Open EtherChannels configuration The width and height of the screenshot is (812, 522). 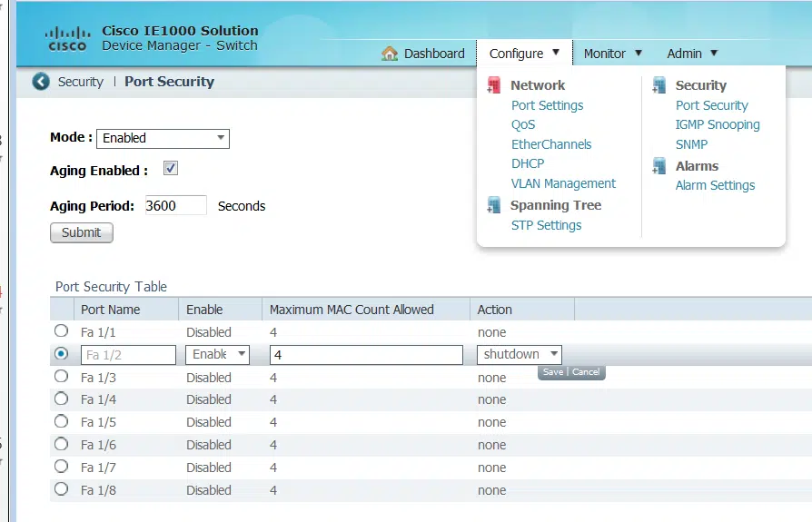(x=551, y=144)
